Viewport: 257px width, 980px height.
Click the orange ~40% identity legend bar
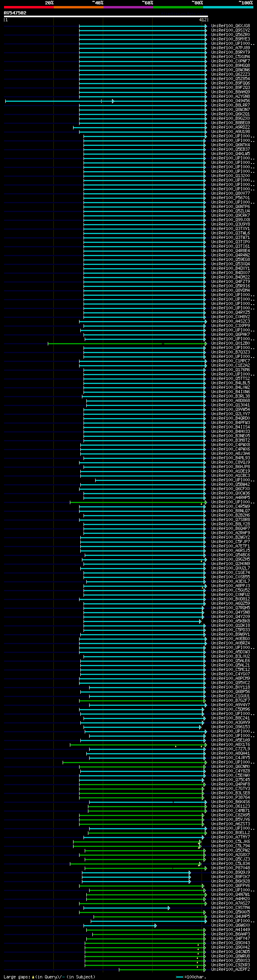[79, 7]
